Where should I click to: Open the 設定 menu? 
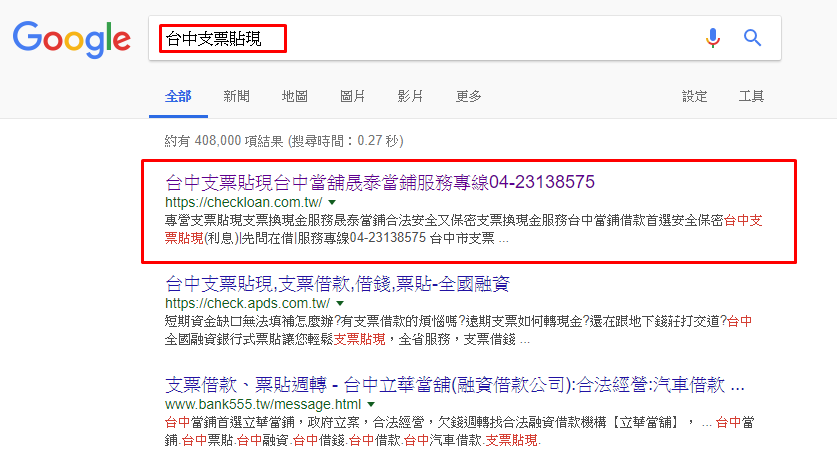coord(694,96)
